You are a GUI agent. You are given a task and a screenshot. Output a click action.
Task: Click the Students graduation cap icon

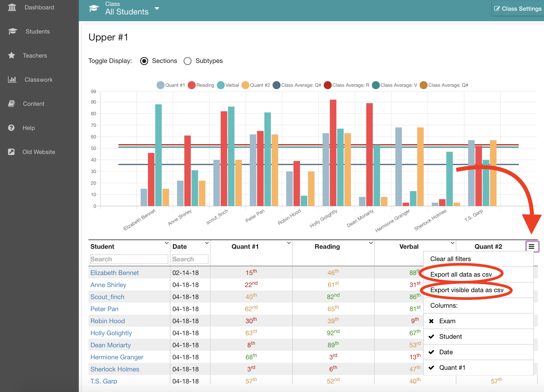click(13, 31)
